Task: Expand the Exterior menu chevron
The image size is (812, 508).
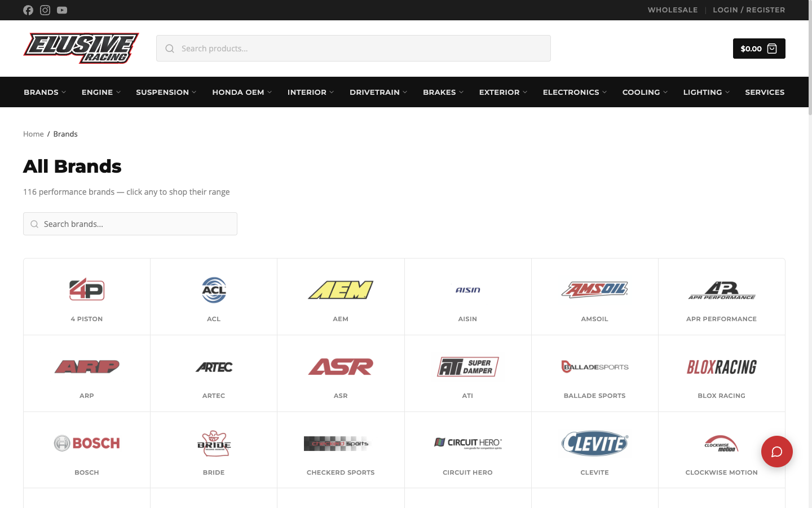Action: click(x=525, y=93)
